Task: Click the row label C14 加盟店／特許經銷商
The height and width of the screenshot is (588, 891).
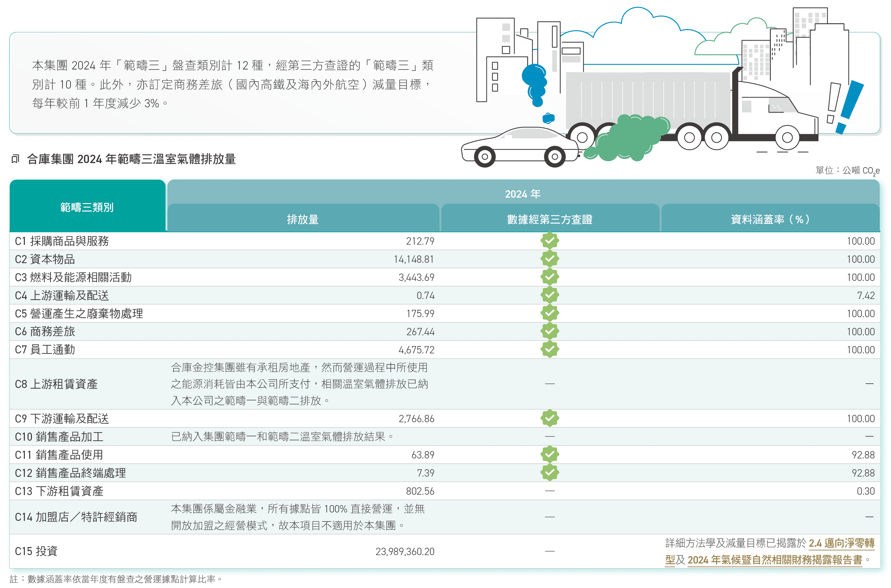Action: coord(76,517)
